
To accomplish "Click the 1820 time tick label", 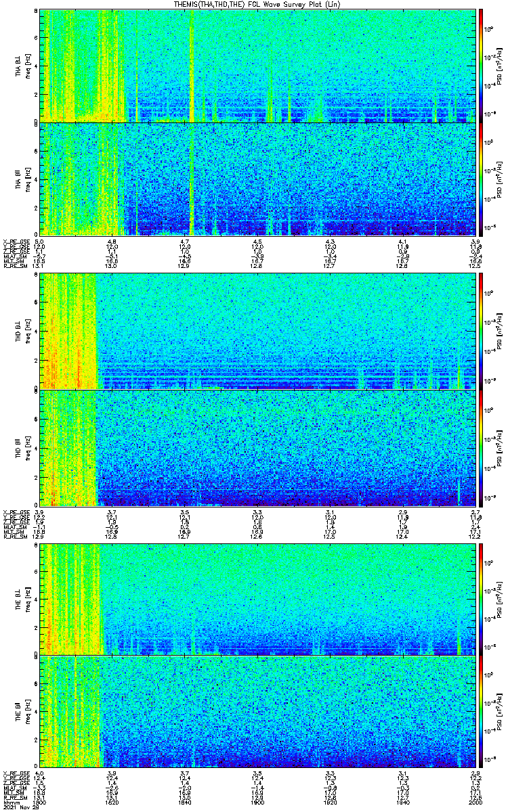I will click(112, 803).
